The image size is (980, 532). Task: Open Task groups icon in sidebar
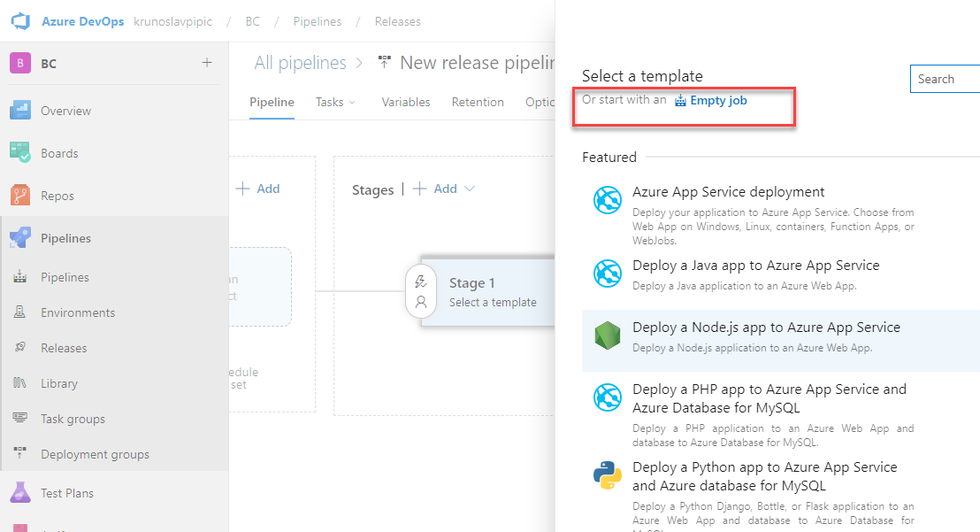(x=20, y=417)
